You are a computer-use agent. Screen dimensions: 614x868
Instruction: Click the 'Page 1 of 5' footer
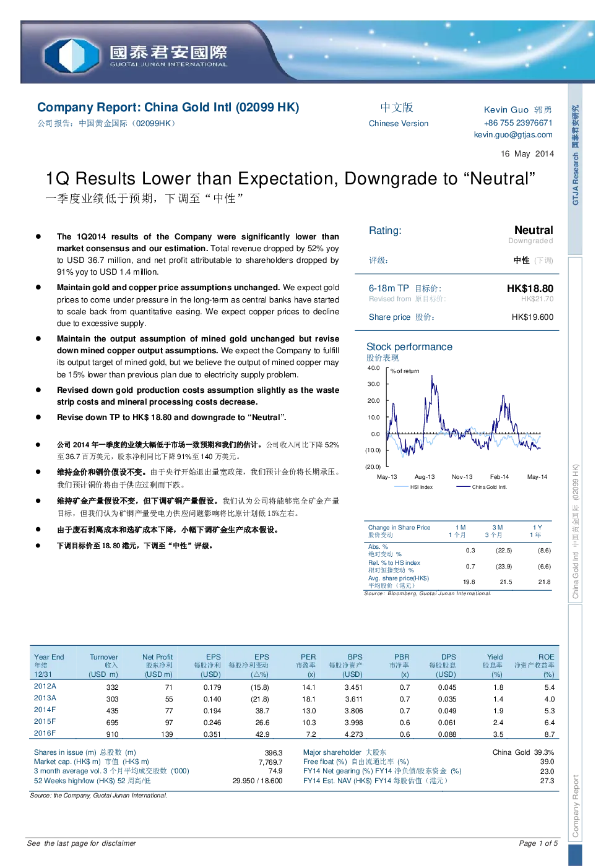[538, 843]
